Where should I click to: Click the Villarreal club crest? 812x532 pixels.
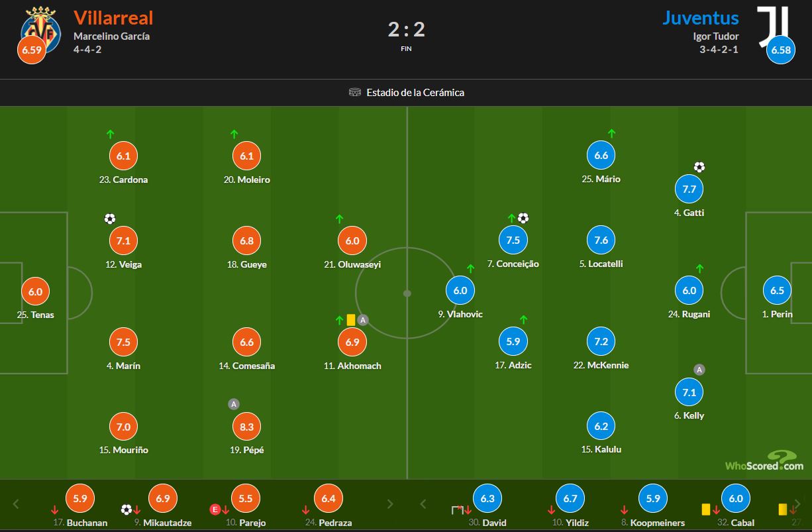click(x=41, y=27)
